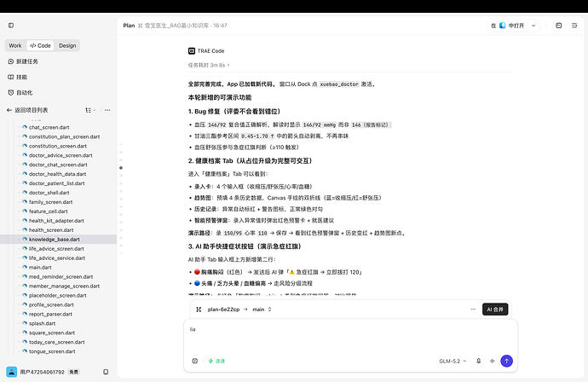Toggle the left sidebar panel icon
Screen dimensions: 588x382
point(11,26)
